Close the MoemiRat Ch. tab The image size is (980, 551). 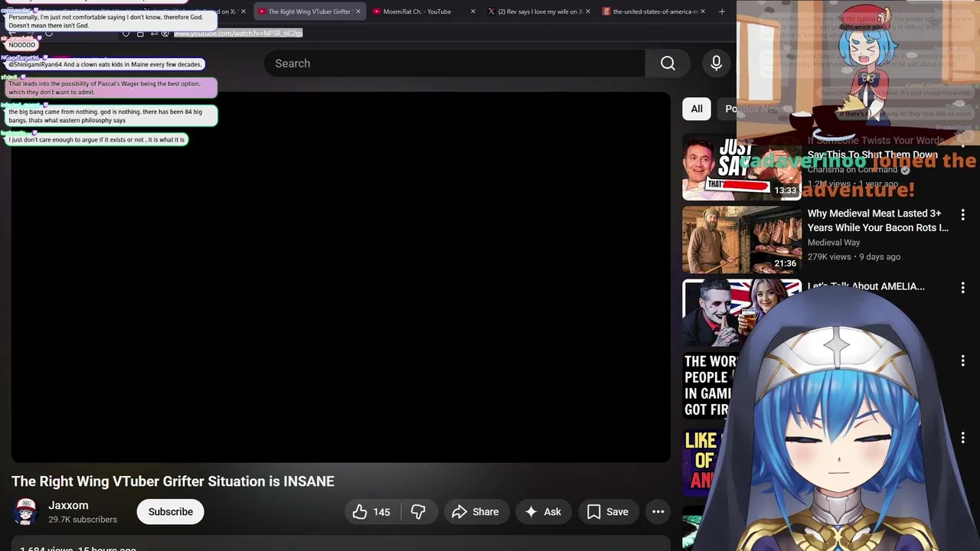tap(472, 11)
